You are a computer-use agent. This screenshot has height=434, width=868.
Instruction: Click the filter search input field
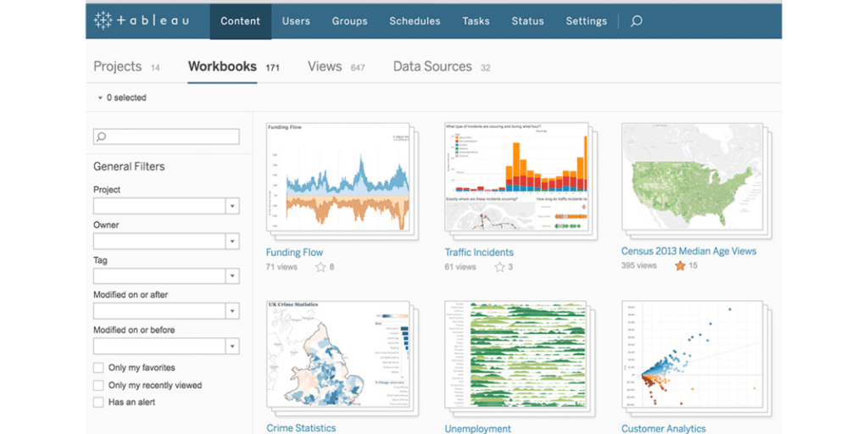coord(166,136)
